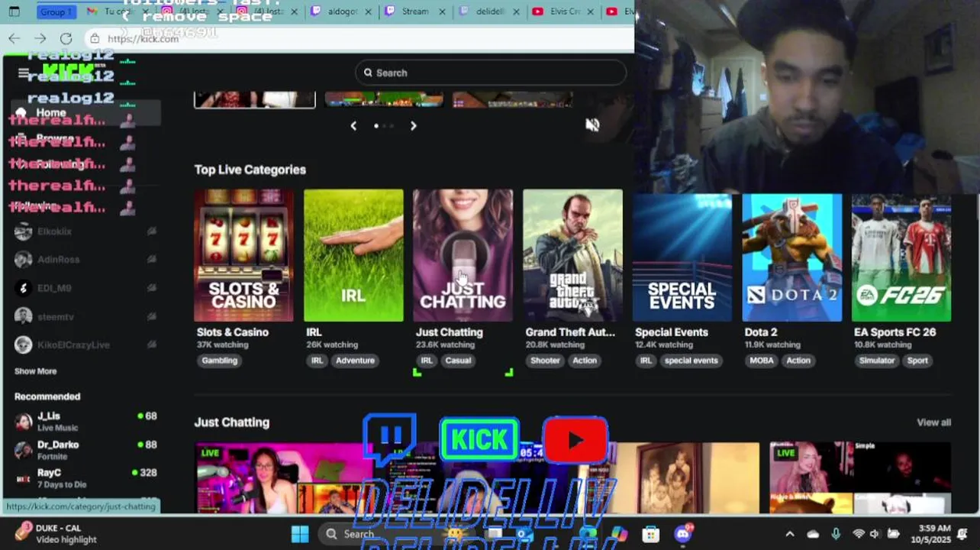The height and width of the screenshot is (550, 980).
Task: Go back using the browser back arrow
Action: tap(15, 38)
